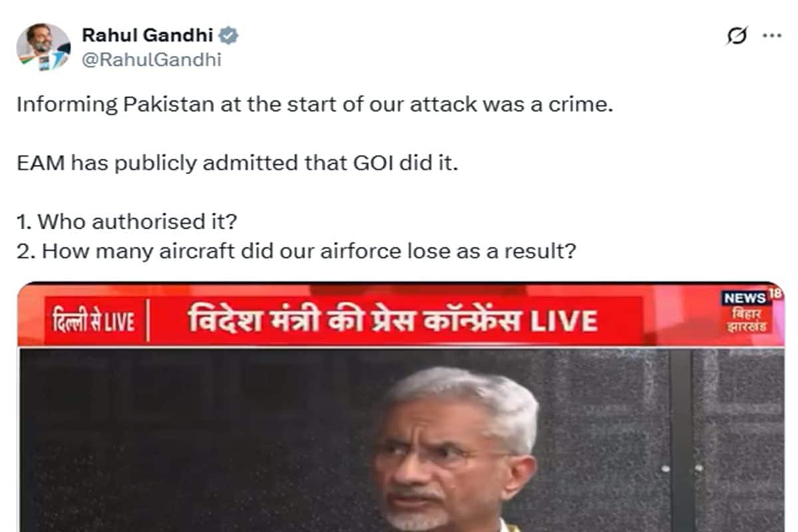Open the Grok explain-post icon
The image size is (798, 532).
click(736, 35)
